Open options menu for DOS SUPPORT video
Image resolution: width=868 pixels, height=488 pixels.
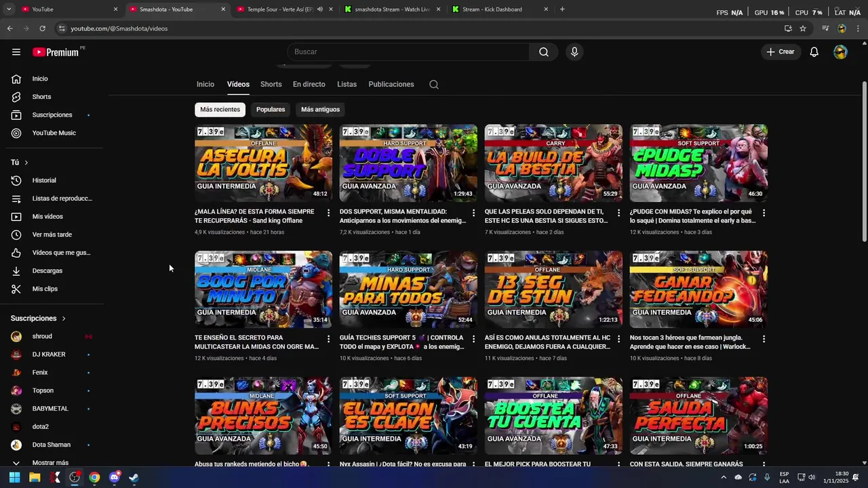pos(473,213)
